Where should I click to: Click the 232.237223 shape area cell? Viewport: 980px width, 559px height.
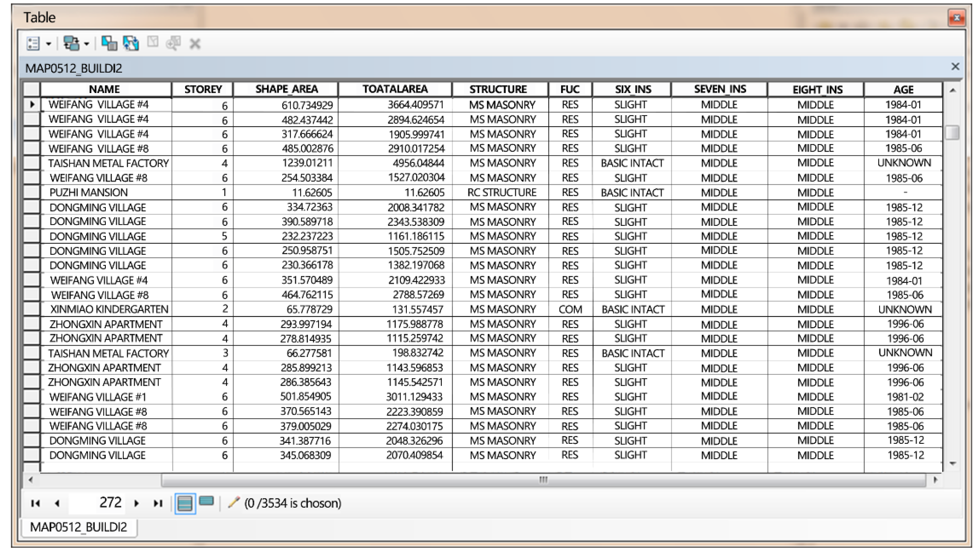[x=286, y=236]
